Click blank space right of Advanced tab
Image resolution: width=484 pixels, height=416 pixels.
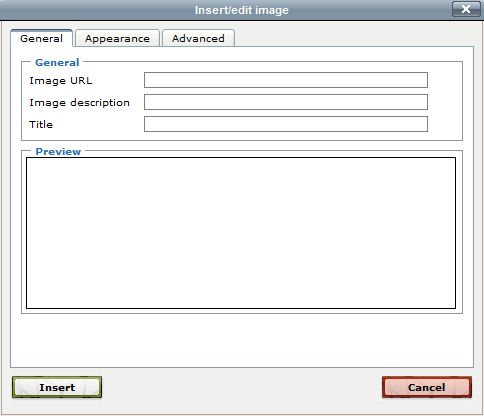[353, 38]
